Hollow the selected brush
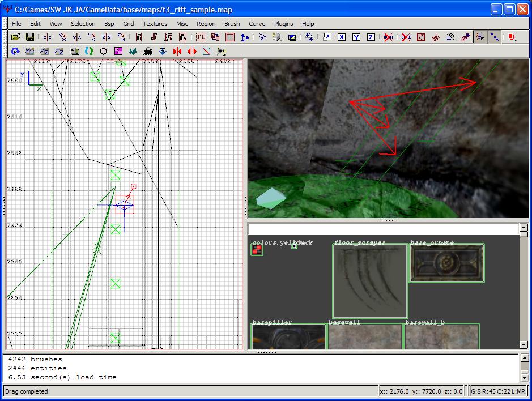The image size is (532, 401). click(230, 37)
